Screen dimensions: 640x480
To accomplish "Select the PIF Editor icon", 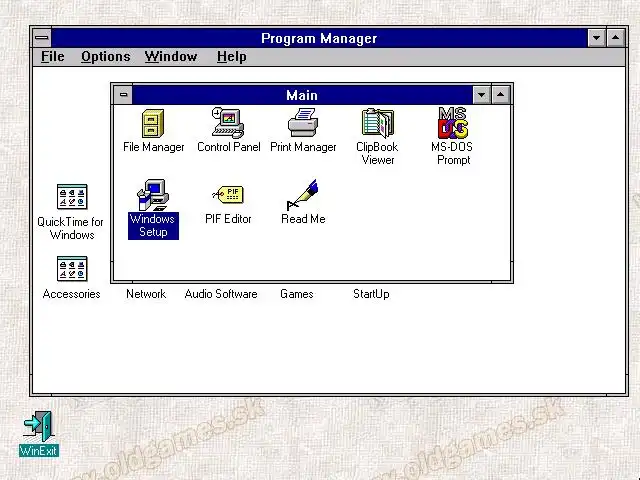I will click(228, 194).
